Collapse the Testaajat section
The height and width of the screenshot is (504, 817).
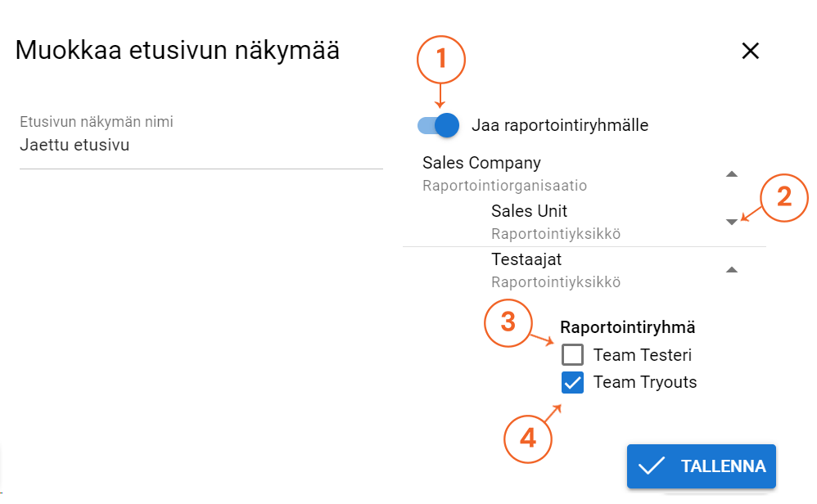pos(731,268)
